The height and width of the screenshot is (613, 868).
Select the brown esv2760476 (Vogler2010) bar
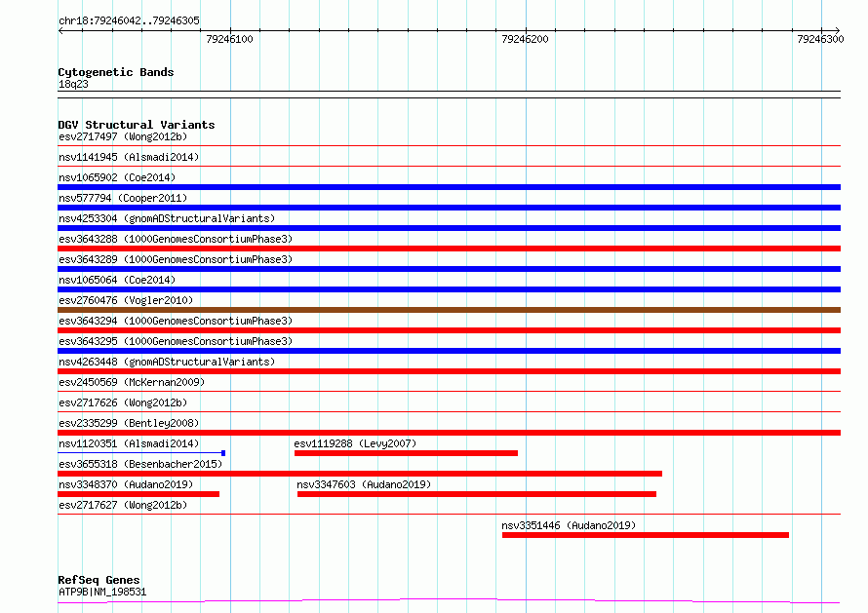click(x=449, y=310)
